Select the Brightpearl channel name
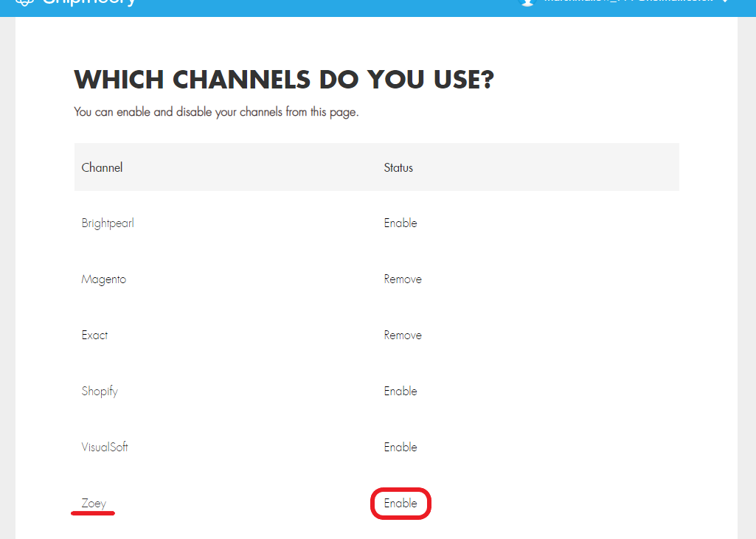756x539 pixels. coord(108,223)
